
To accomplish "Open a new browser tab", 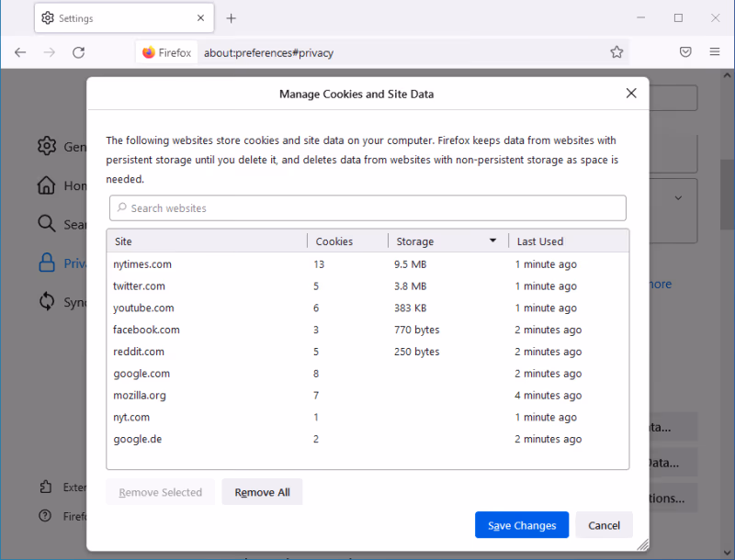I will click(230, 17).
